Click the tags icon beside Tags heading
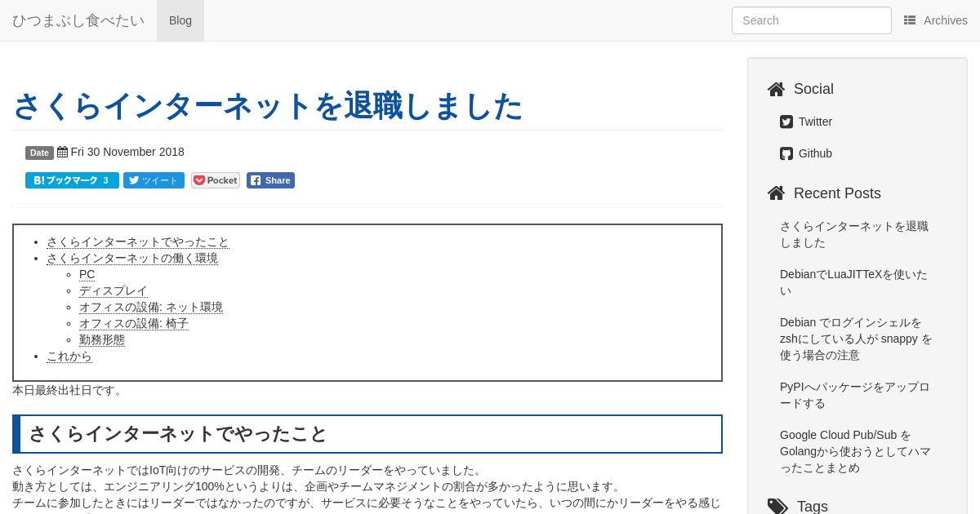This screenshot has height=514, width=980. 777,507
